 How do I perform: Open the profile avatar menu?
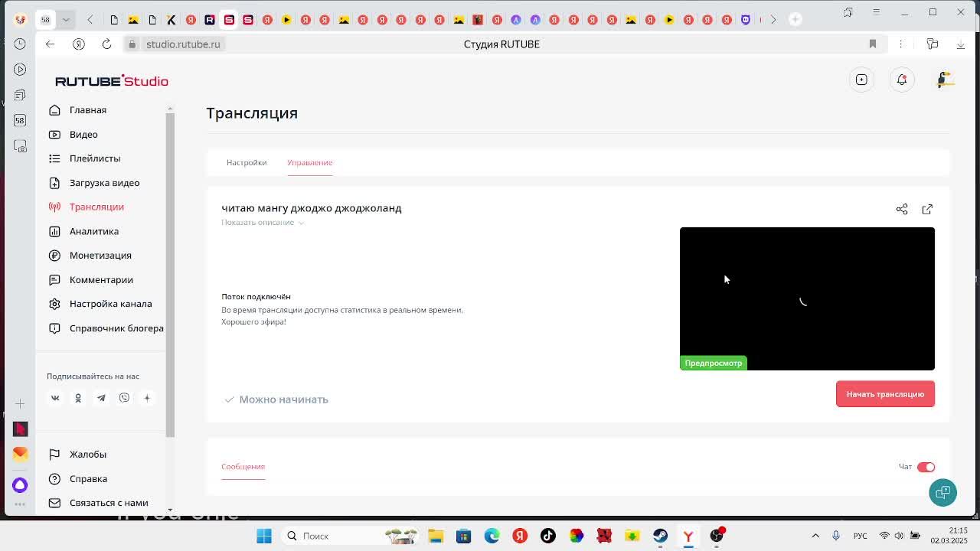[x=944, y=80]
